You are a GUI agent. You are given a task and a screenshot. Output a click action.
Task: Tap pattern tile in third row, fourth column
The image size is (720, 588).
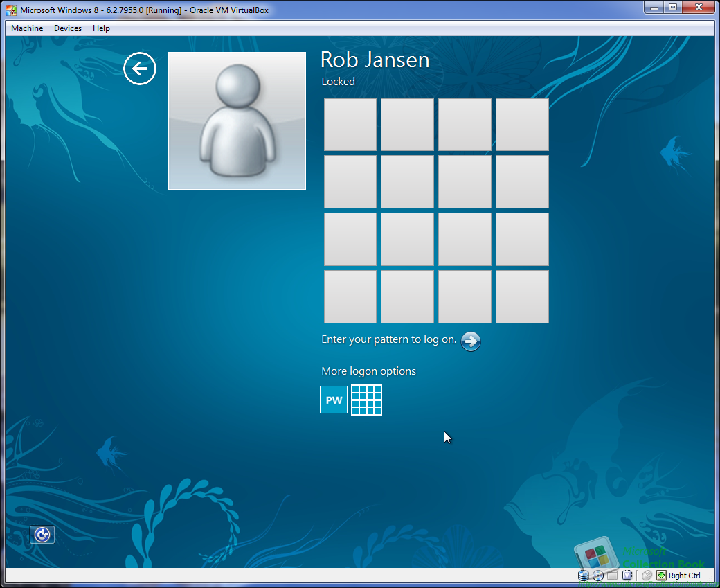tap(522, 240)
